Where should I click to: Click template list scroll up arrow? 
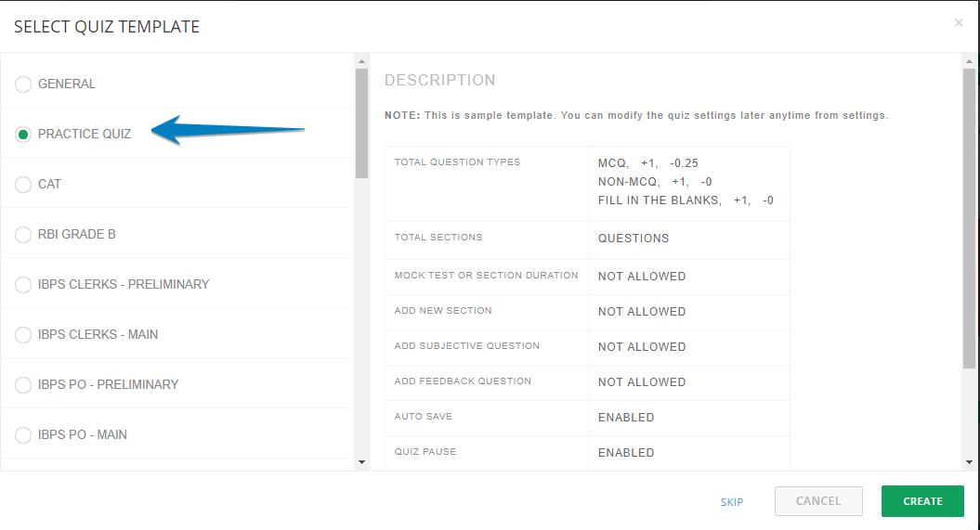pos(361,61)
